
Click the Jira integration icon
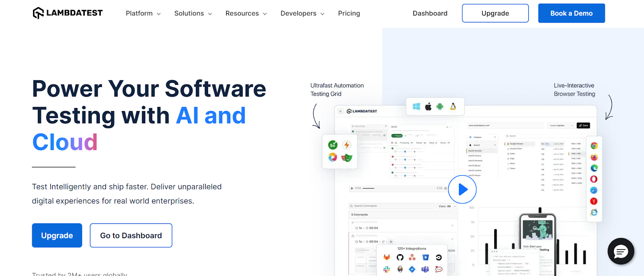pyautogui.click(x=412, y=269)
